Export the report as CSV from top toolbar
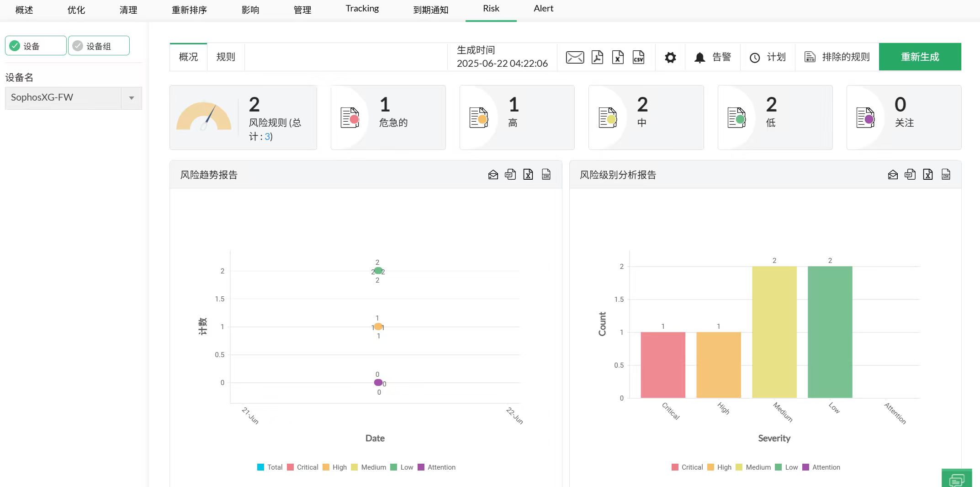Screen dimensions: 980x487 (638, 57)
